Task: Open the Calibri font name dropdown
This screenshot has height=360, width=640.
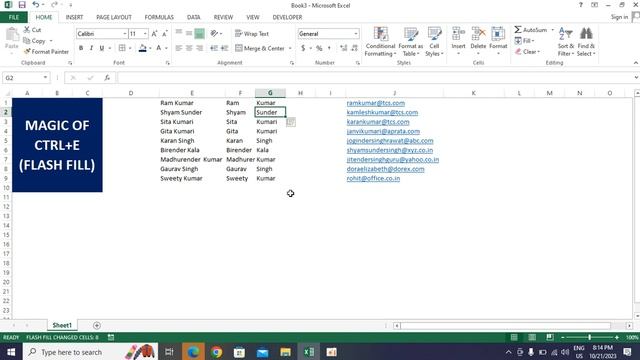Action: tap(125, 34)
